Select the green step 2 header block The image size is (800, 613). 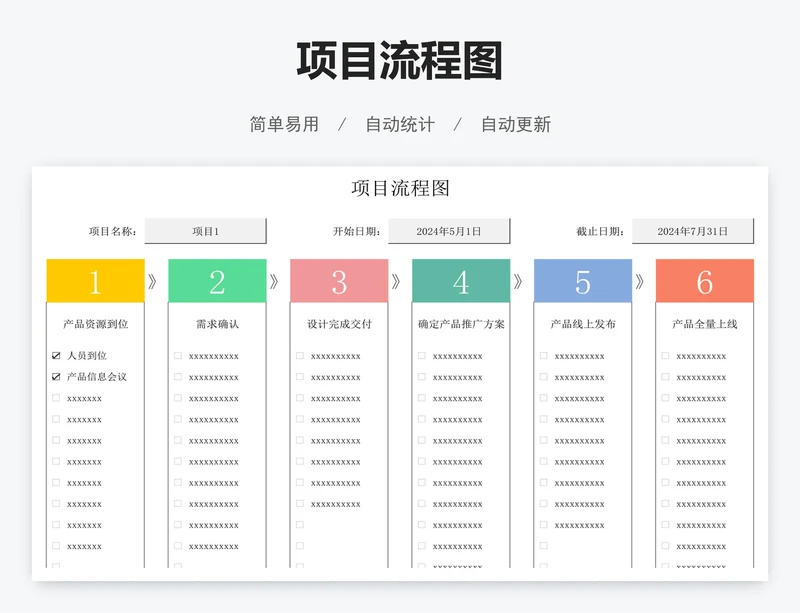point(217,281)
